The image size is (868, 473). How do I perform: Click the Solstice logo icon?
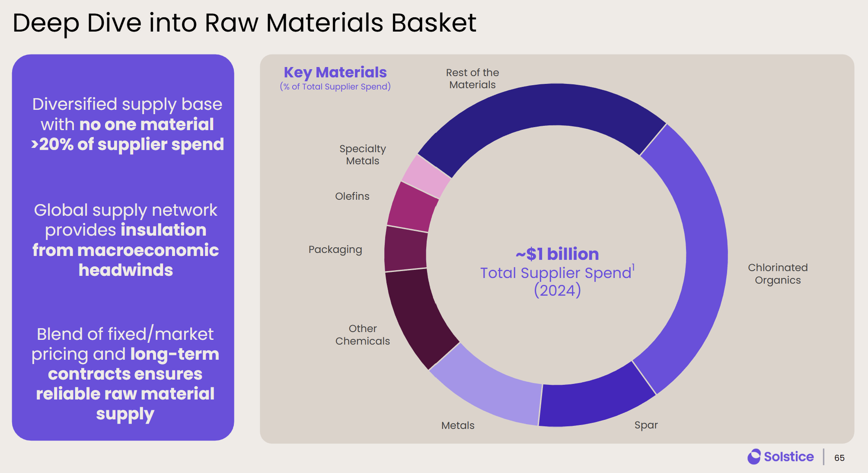click(754, 457)
